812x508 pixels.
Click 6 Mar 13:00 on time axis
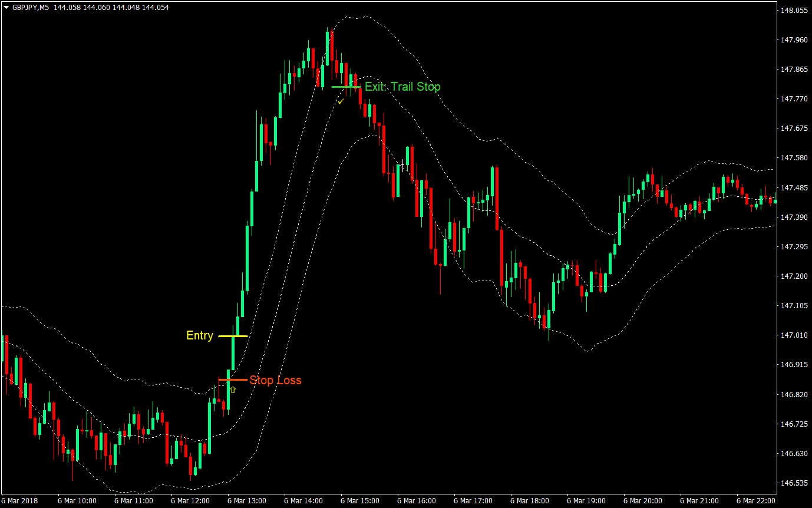point(247,500)
